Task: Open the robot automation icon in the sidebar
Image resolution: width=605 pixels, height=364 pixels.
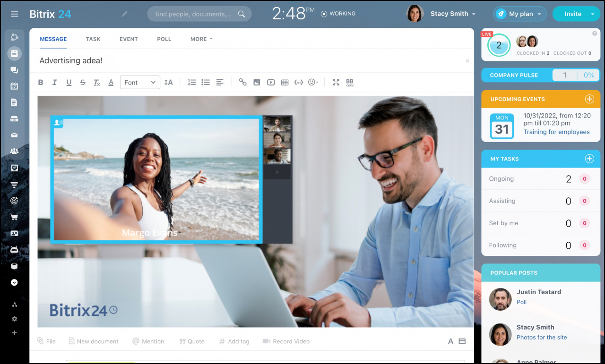Action: 14,250
